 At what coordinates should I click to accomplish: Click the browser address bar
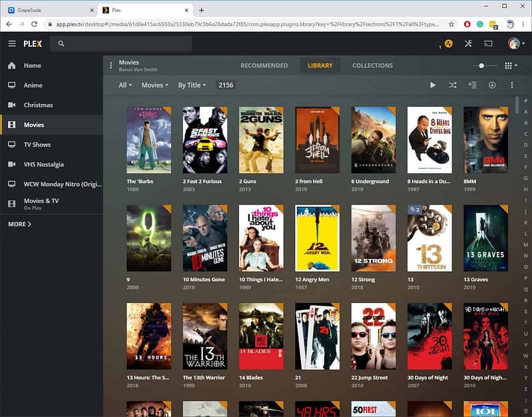(x=248, y=24)
